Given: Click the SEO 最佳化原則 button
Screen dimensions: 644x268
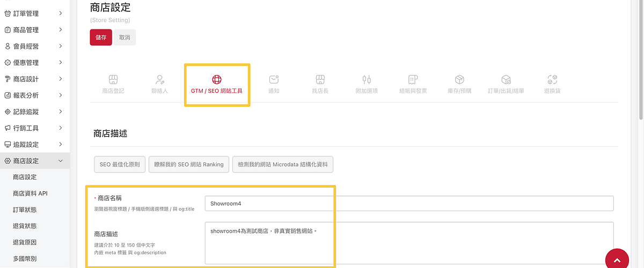Looking at the screenshot, I should click(x=119, y=165).
